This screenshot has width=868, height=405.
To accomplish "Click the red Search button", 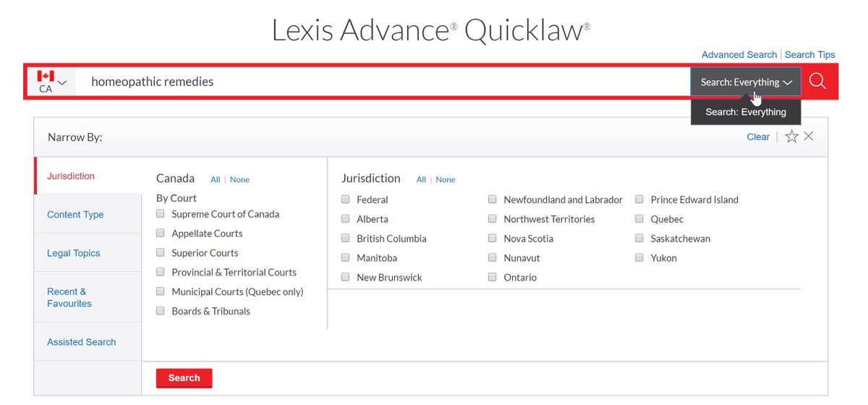I will pos(184,378).
